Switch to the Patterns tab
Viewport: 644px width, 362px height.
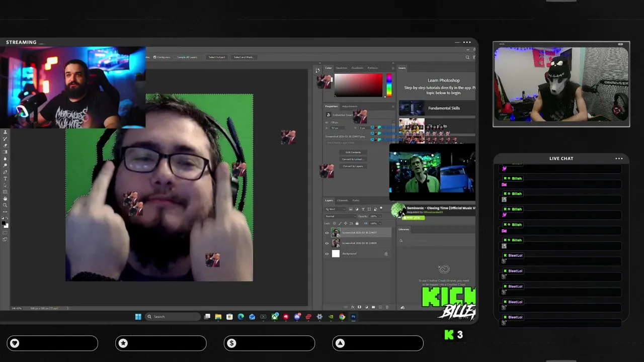372,68
